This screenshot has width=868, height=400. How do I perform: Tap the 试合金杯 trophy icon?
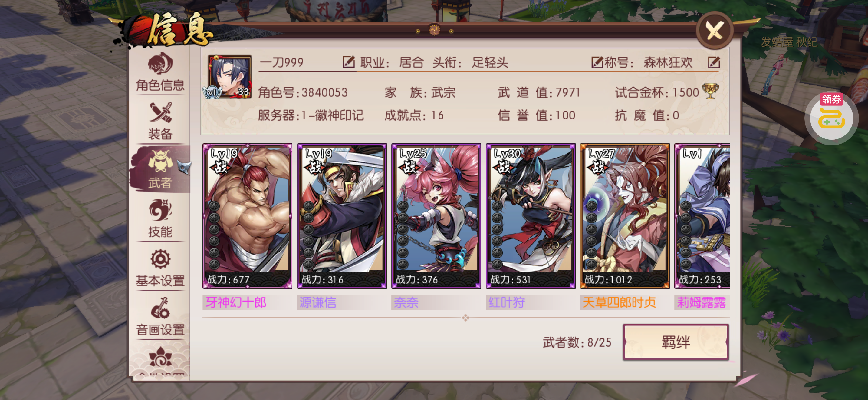pyautogui.click(x=710, y=92)
